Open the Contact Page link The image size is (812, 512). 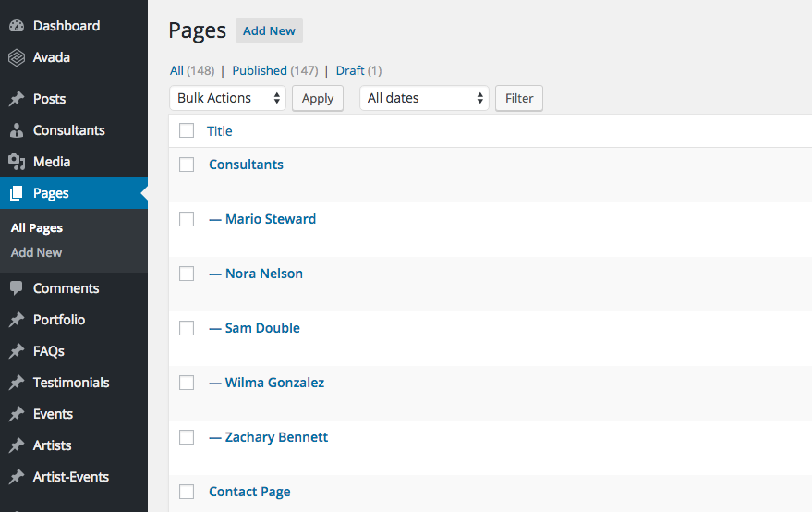(249, 492)
